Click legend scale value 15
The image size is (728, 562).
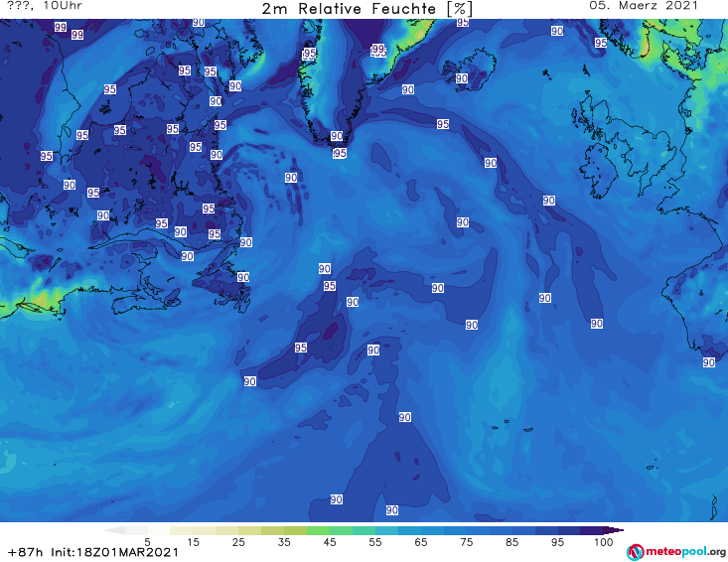pos(193,542)
